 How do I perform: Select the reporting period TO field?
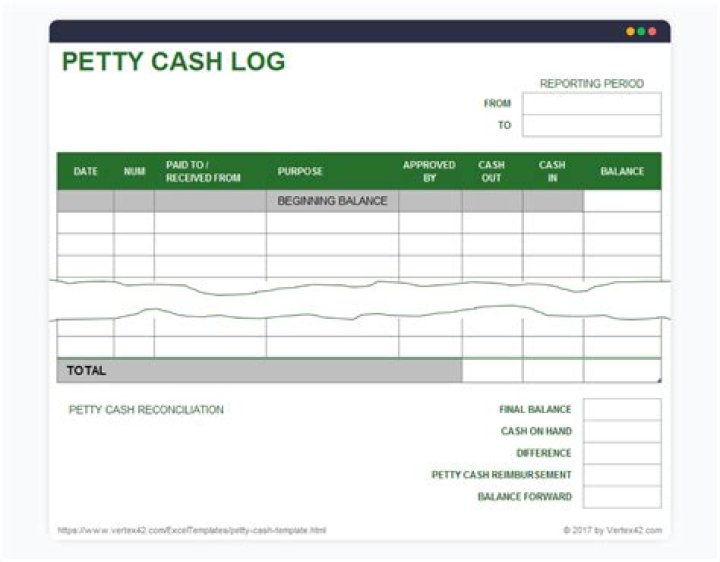point(592,125)
